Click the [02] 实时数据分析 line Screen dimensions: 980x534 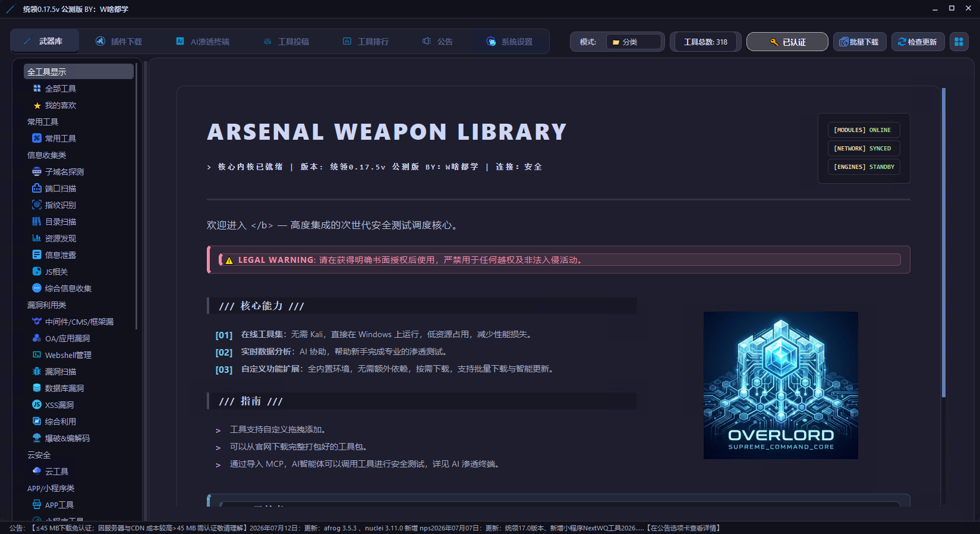pos(331,352)
